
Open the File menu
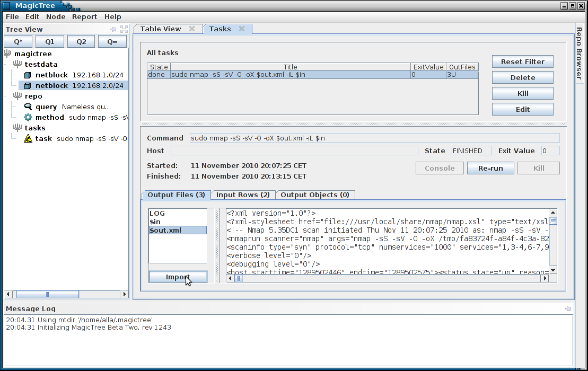pos(12,16)
